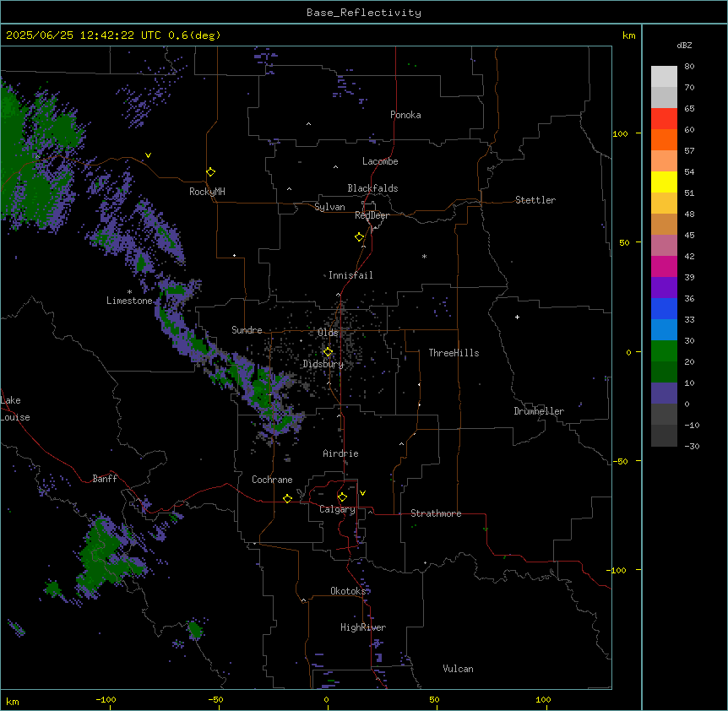Click the Airdrie city label
This screenshot has width=728, height=711.
[x=341, y=453]
